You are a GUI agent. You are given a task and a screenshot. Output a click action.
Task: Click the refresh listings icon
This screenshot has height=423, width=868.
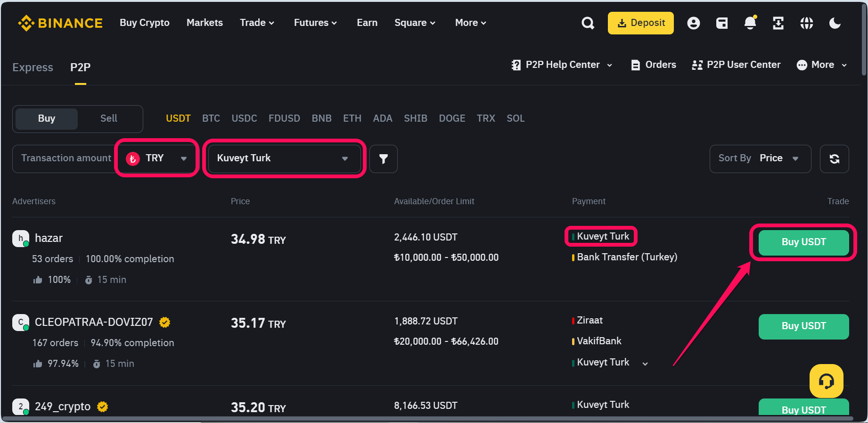[x=834, y=159]
